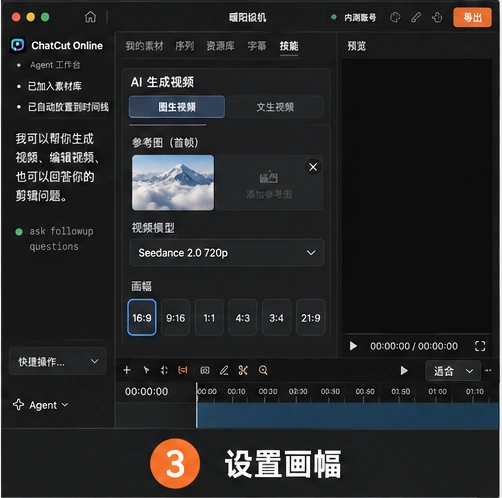
Task: Play the preview video
Action: pos(353,346)
